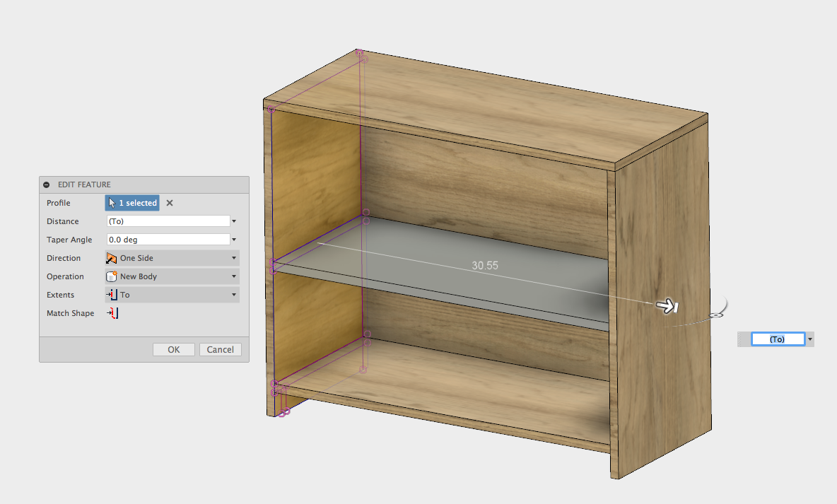This screenshot has height=504, width=837.
Task: Click the New Body operation icon
Action: click(x=112, y=276)
